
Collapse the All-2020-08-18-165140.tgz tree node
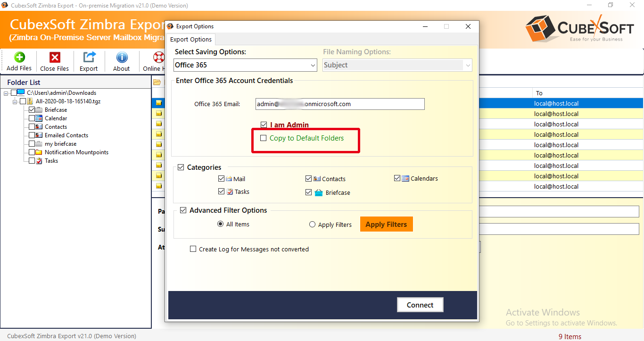point(15,101)
